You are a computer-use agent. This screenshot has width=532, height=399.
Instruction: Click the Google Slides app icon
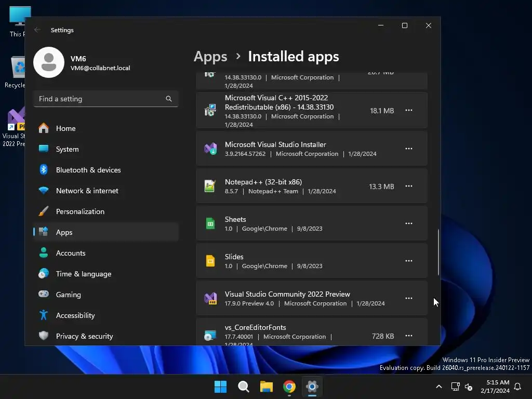[x=210, y=261]
